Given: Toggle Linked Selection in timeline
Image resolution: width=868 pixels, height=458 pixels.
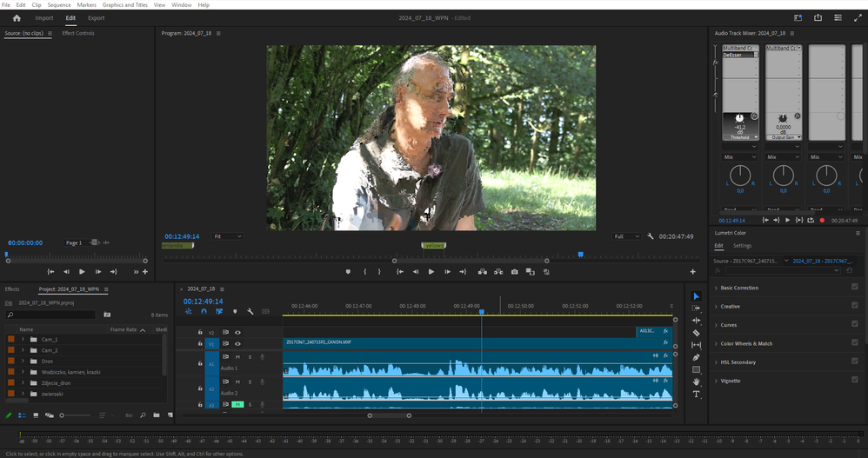Looking at the screenshot, I should point(219,311).
